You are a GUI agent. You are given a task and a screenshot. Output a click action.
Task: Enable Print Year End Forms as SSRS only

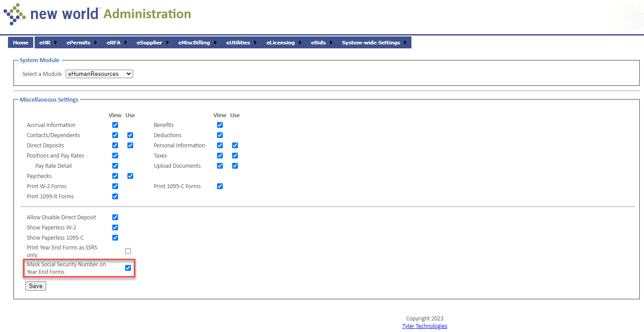click(x=128, y=251)
